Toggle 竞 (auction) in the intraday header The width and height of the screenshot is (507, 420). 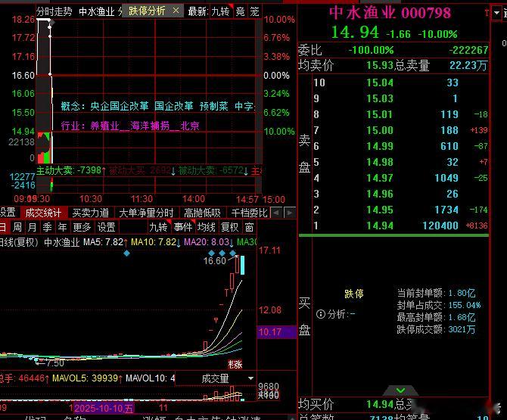coord(240,11)
